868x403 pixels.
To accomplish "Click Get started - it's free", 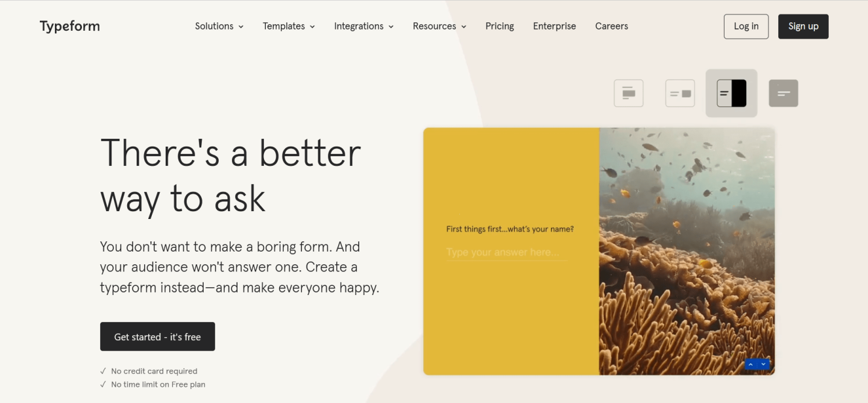I will [x=157, y=337].
